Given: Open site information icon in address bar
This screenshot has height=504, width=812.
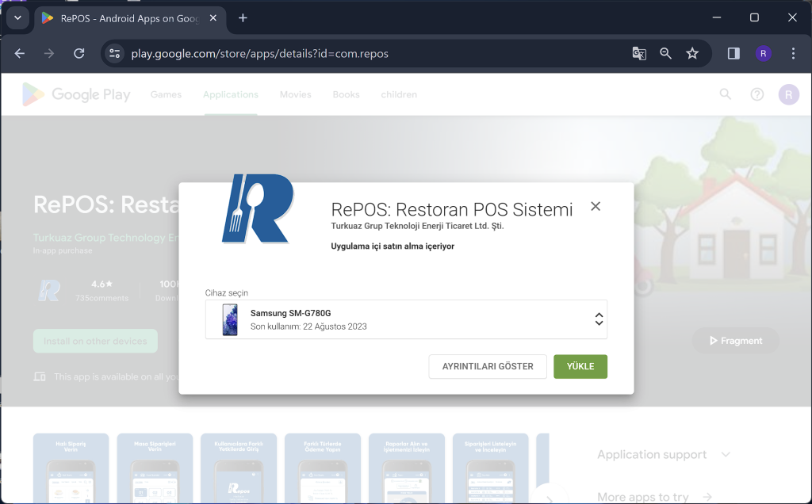Looking at the screenshot, I should [114, 53].
